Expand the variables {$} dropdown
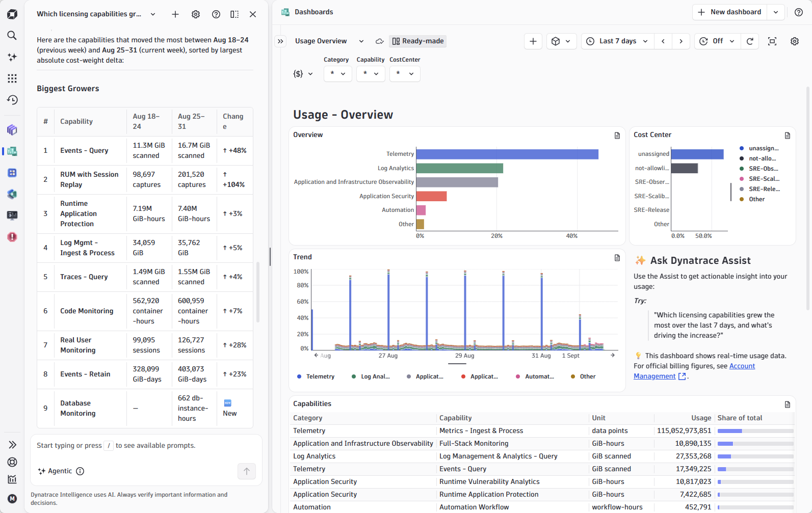The width and height of the screenshot is (812, 513). click(x=303, y=74)
